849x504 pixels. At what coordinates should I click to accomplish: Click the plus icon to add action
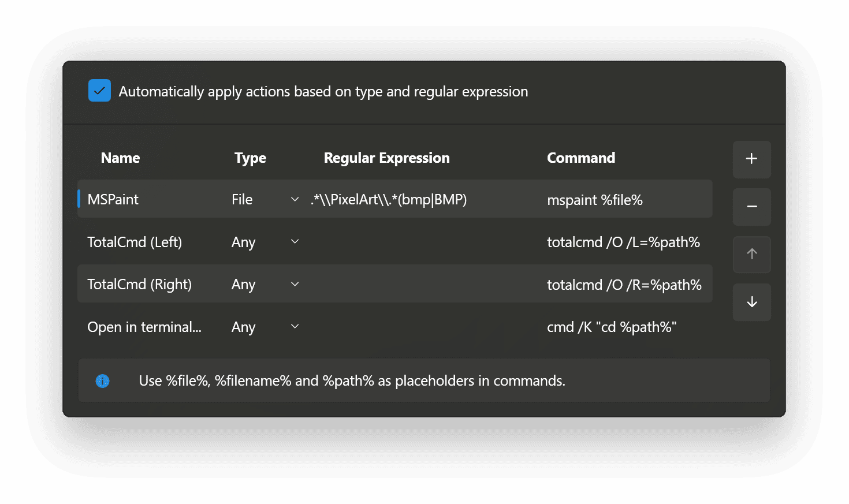pos(751,159)
